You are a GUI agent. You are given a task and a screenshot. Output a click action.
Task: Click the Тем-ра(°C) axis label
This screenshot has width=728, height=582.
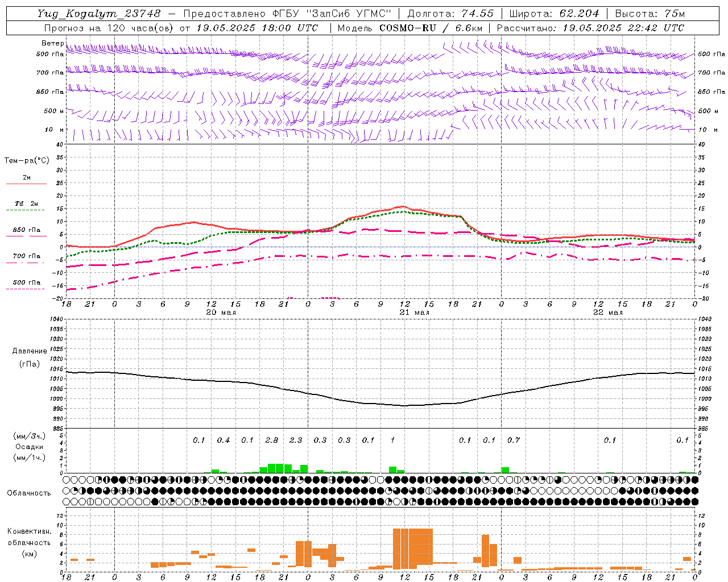coord(27,161)
